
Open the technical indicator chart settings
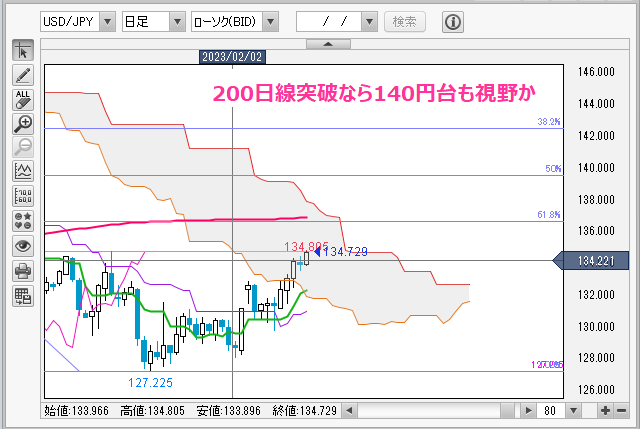pyautogui.click(x=23, y=171)
